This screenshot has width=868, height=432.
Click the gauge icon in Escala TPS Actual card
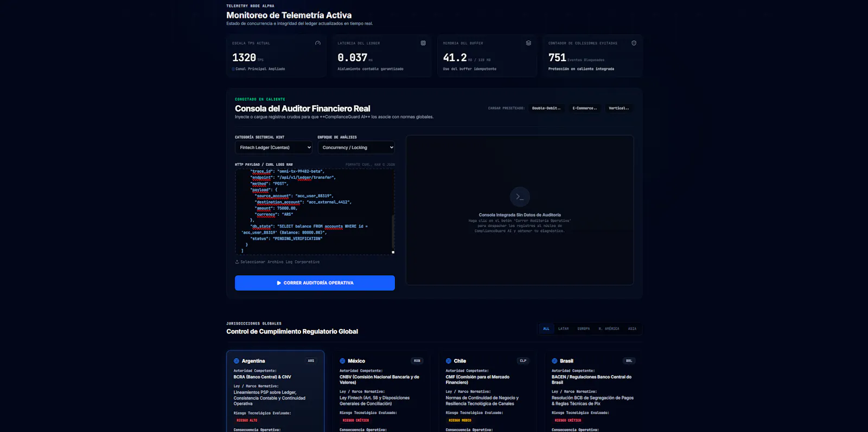pos(318,43)
